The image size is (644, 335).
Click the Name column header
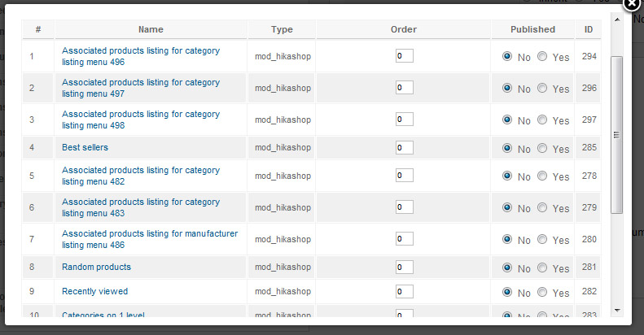click(151, 29)
